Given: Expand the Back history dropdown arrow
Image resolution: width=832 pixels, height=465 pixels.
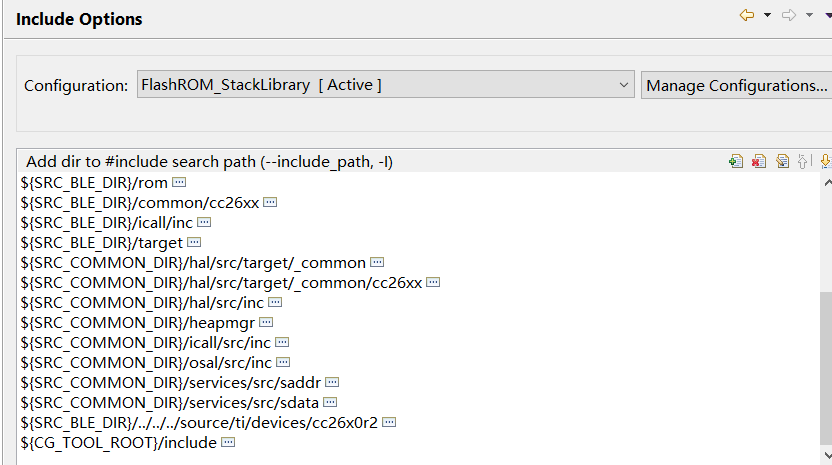Looking at the screenshot, I should click(x=767, y=15).
